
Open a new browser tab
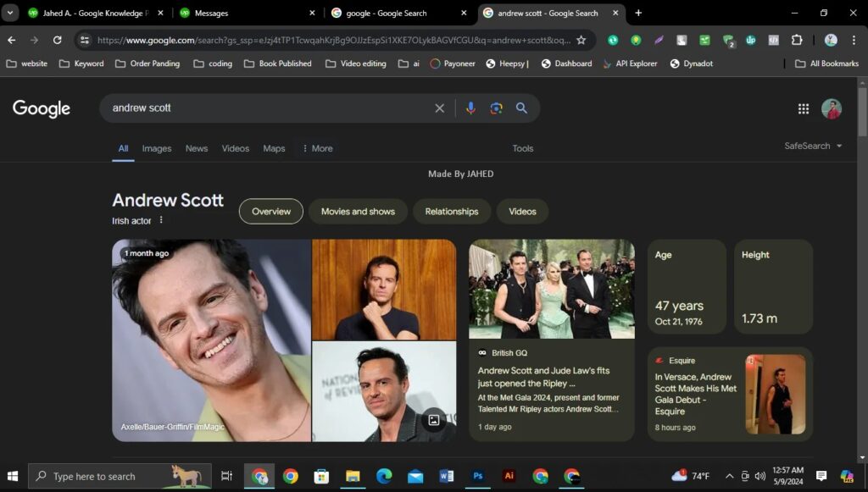click(638, 13)
